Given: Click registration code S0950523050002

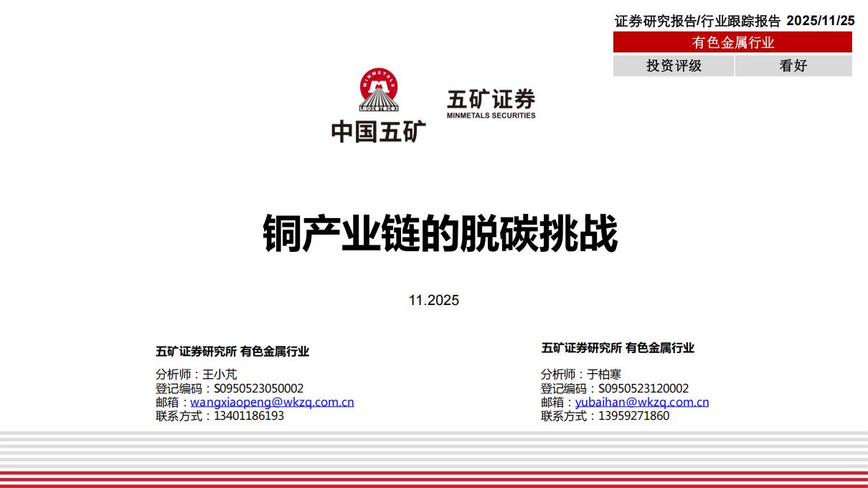Looking at the screenshot, I should tap(258, 388).
